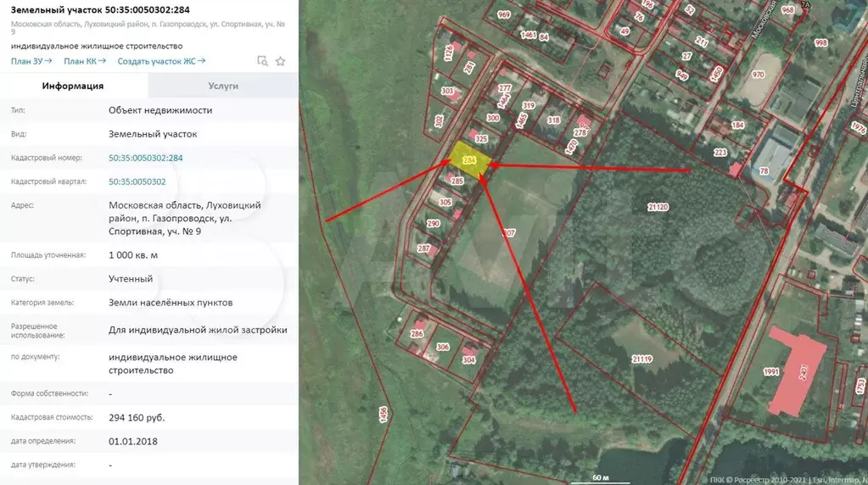
Task: Click parcel 318 on the map
Action: (x=554, y=120)
